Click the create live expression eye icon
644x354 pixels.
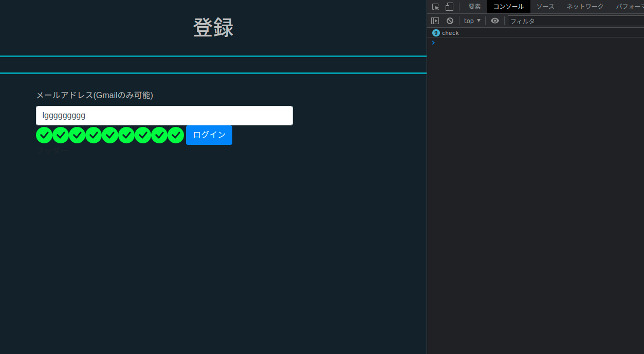tap(494, 20)
